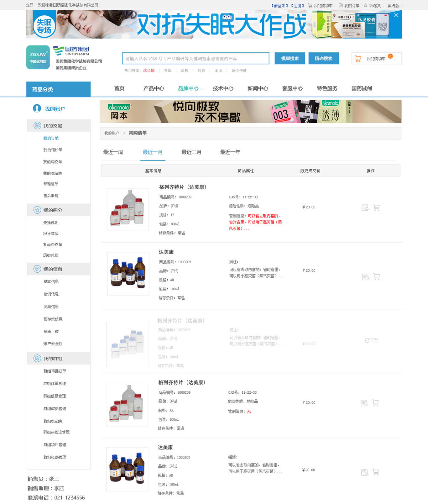Open 群组经费管理 in sidebar

click(x=55, y=457)
